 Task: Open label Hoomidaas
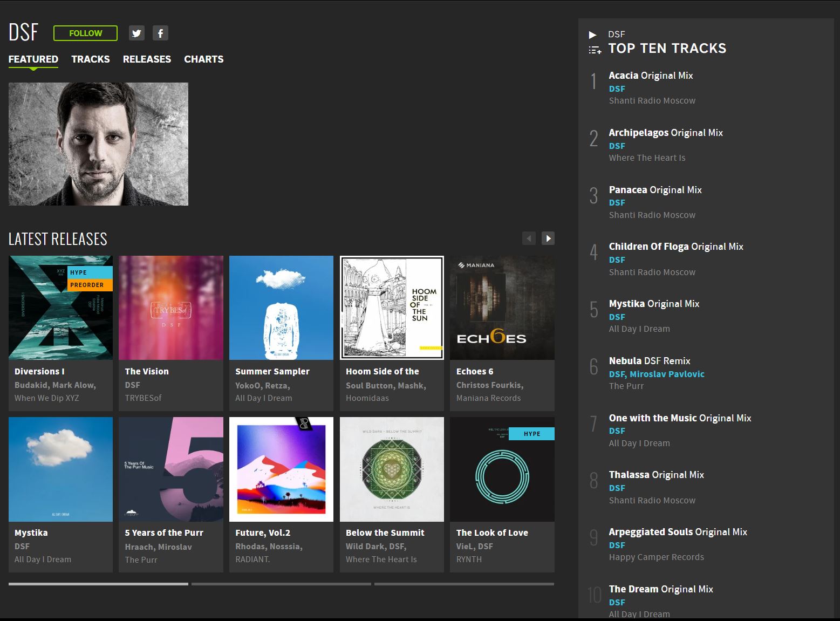(x=367, y=398)
